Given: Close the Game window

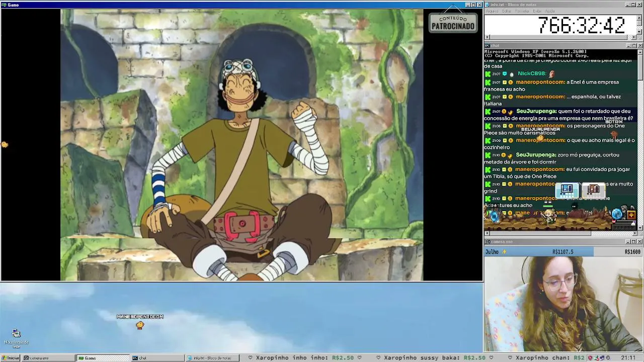Looking at the screenshot, I should pos(479,5).
